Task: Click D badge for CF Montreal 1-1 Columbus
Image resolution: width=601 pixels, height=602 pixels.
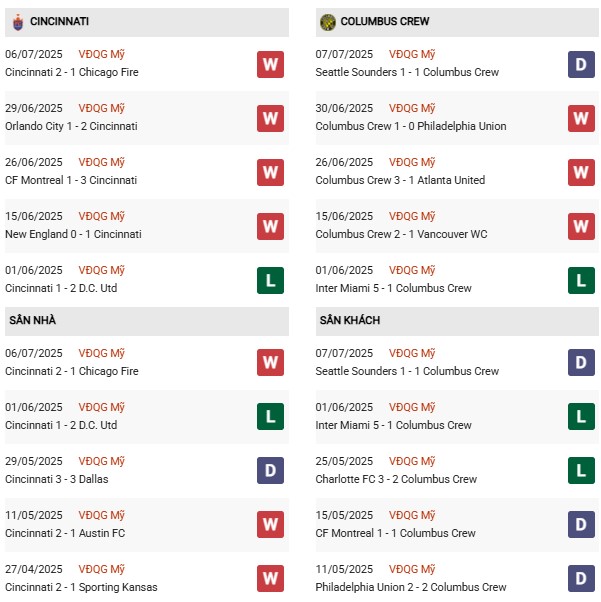Action: tap(581, 524)
